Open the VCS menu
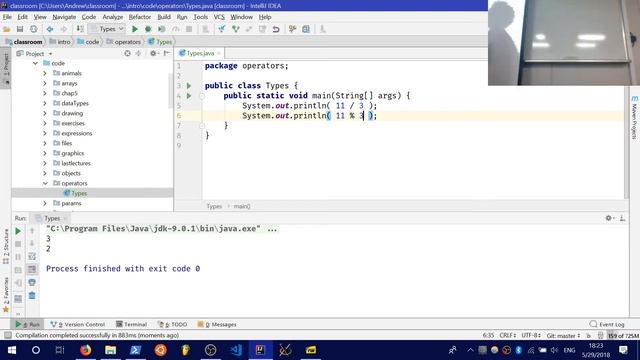The image size is (640, 360). 219,17
